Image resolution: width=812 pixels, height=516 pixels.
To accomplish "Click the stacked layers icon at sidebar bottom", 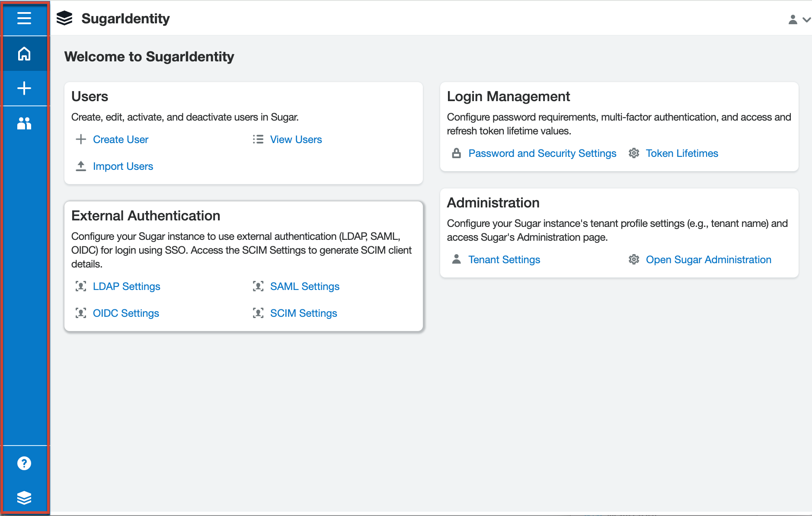I will click(x=24, y=498).
